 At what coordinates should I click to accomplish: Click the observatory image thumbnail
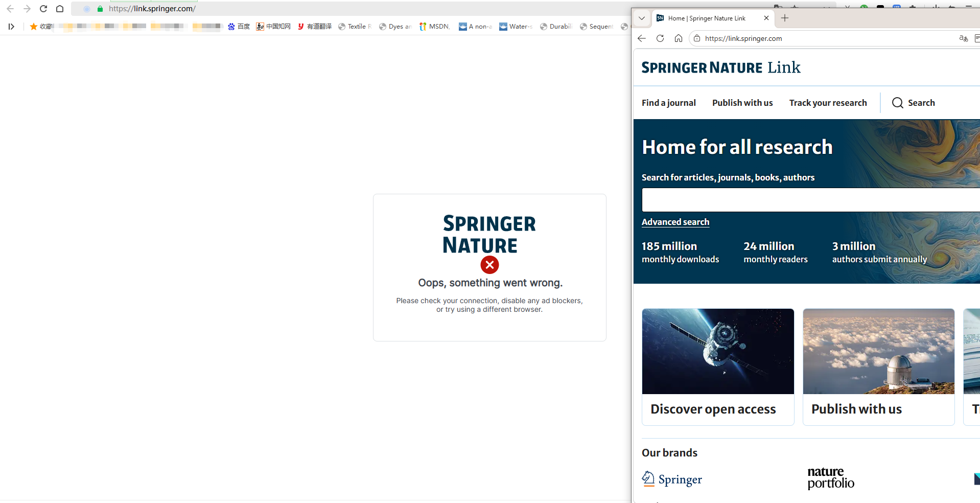879,351
